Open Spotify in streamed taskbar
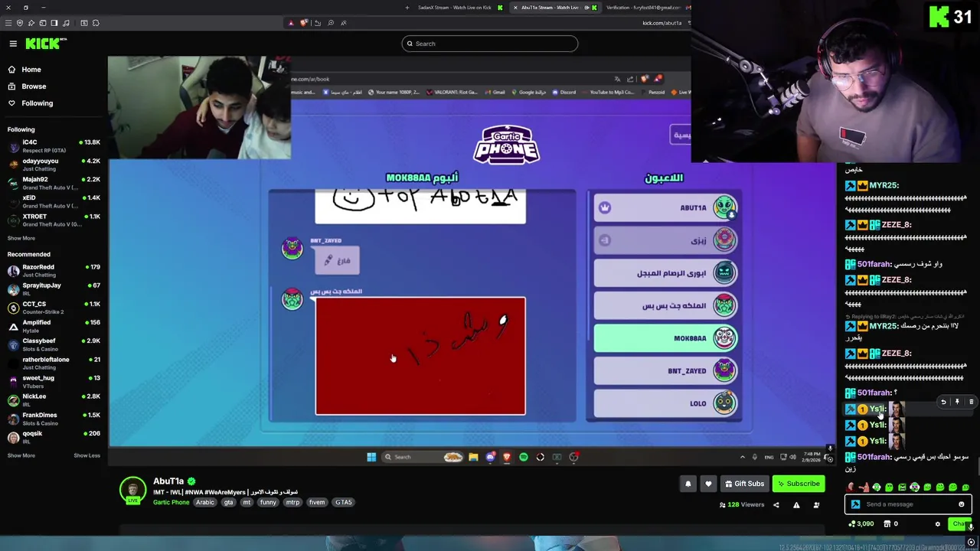The image size is (980, 551). tap(524, 457)
